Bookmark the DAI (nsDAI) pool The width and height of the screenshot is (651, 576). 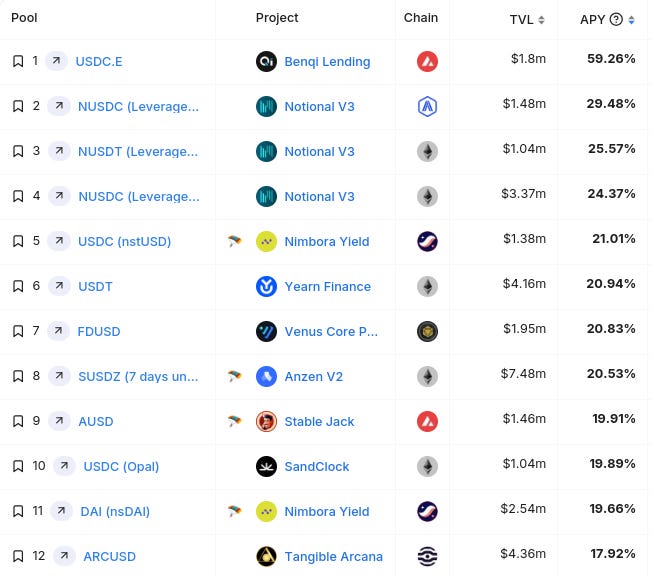coord(18,511)
